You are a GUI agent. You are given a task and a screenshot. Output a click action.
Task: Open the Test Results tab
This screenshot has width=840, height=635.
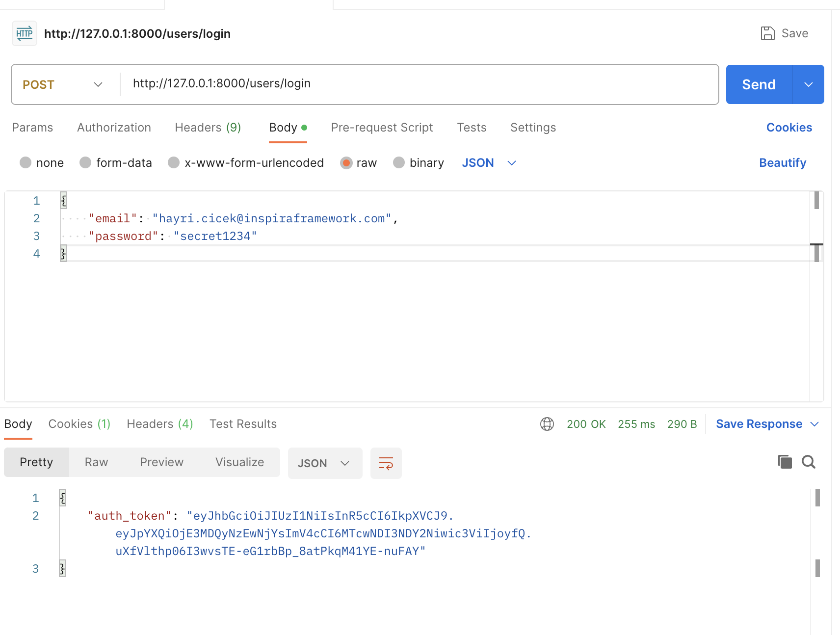(243, 424)
